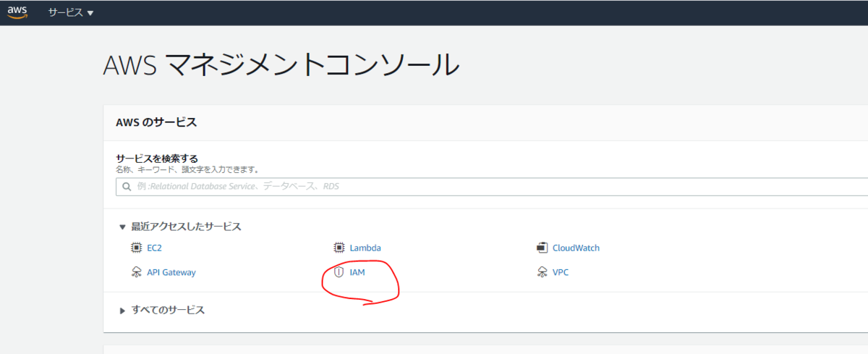
Task: Click the IAM shield icon
Action: pos(339,272)
